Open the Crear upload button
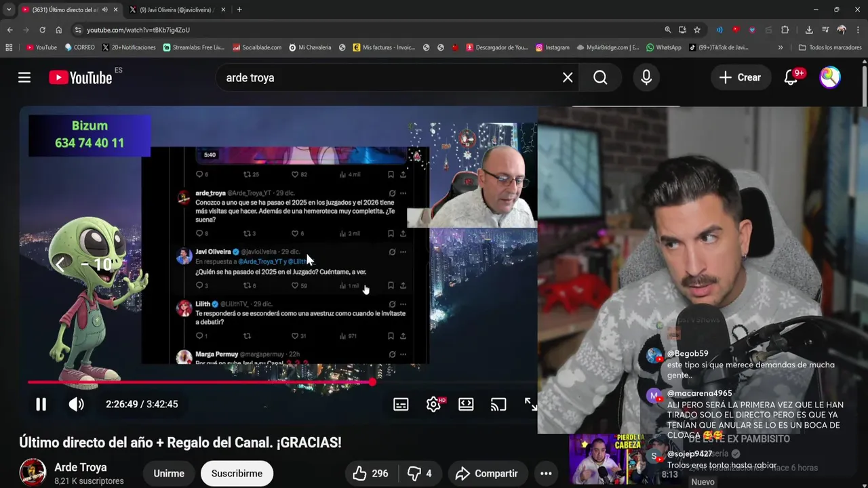 point(741,77)
